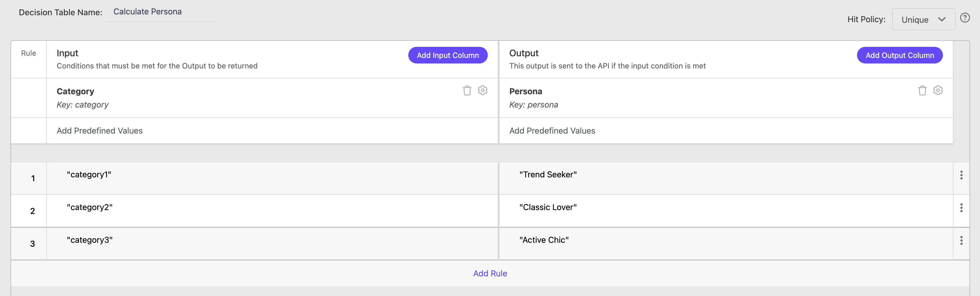Edit the Decision Table Name field
980x296 pixels.
162,12
